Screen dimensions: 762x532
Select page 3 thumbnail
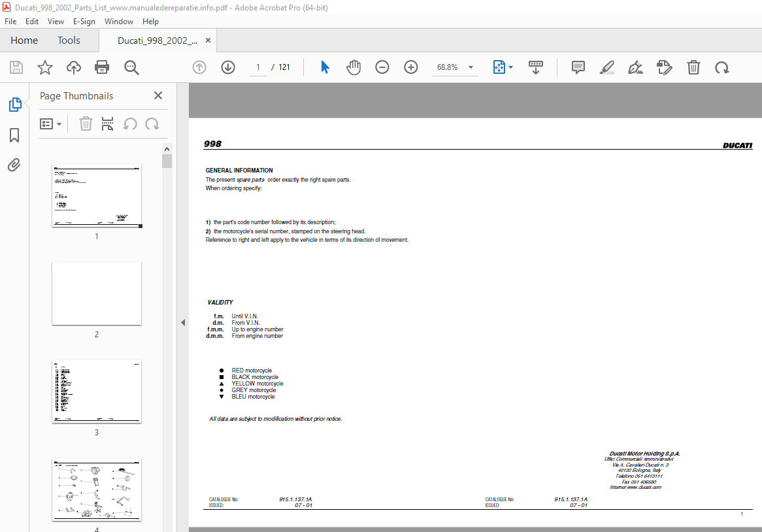tap(97, 391)
